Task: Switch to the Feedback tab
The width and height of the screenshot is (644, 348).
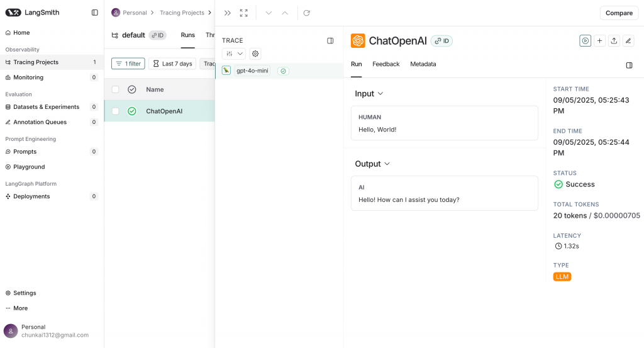Action: [386, 64]
